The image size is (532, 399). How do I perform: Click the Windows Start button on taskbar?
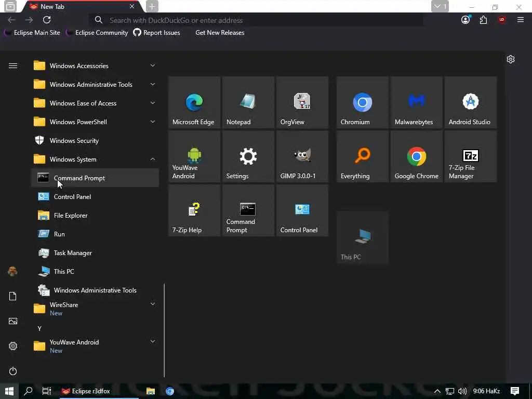[9, 391]
